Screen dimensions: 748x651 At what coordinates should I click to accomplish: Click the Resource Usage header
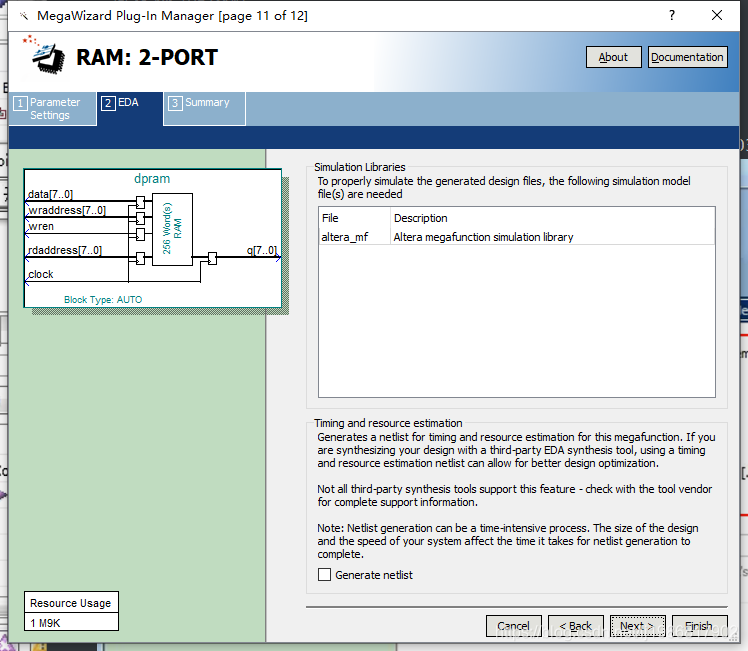(x=71, y=603)
